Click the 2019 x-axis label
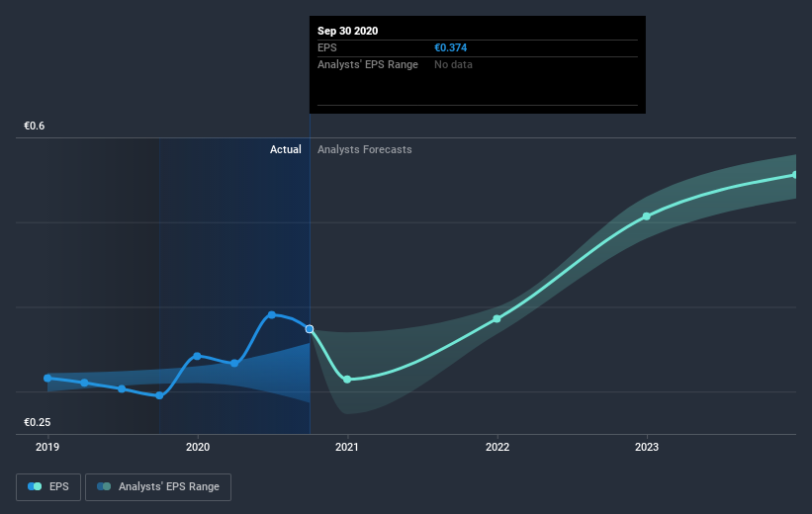The width and height of the screenshot is (812, 514). click(47, 447)
